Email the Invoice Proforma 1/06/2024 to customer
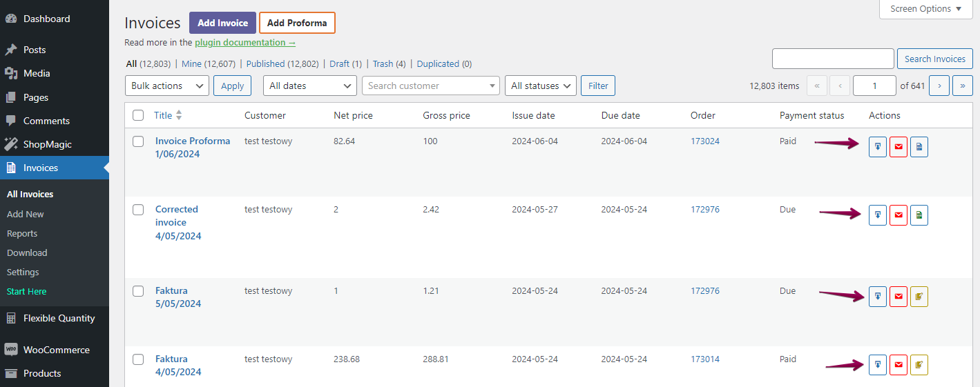 point(898,147)
